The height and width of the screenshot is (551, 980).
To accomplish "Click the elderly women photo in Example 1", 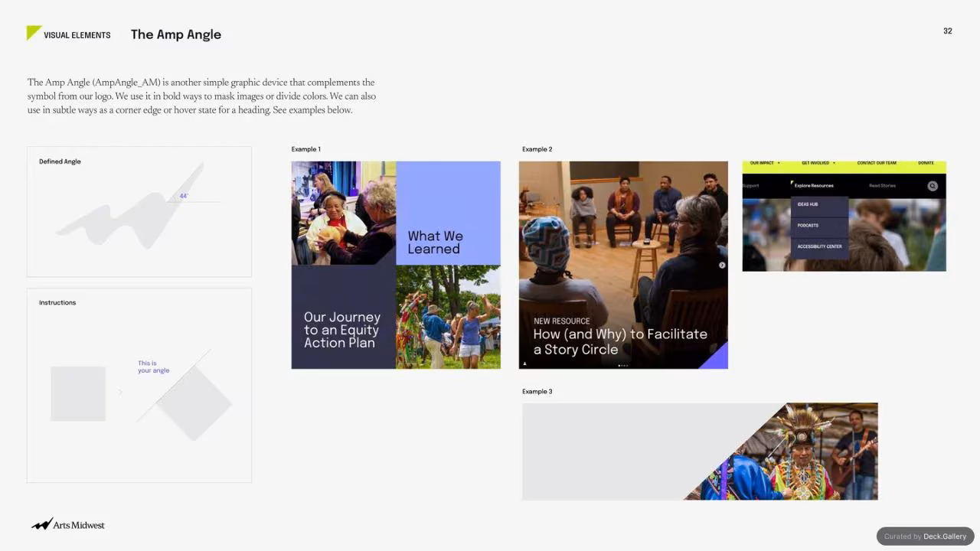I will tap(344, 213).
